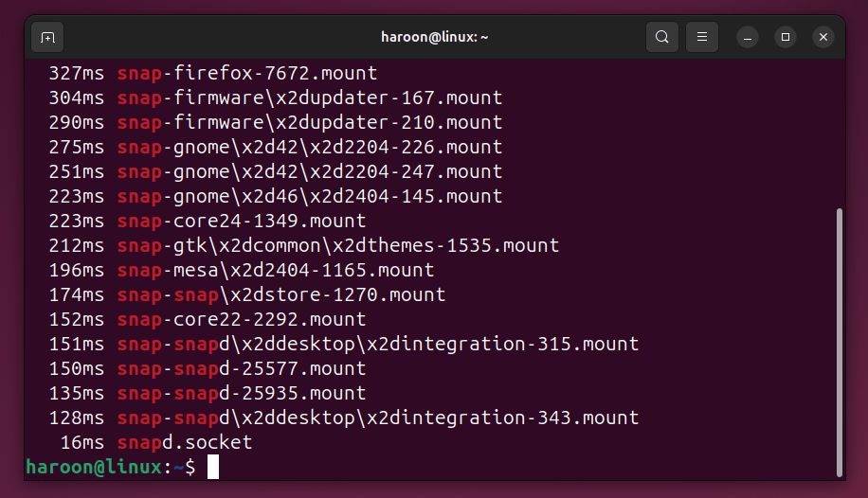Click the search magnifier icon
The height and width of the screenshot is (498, 868).
click(x=662, y=38)
